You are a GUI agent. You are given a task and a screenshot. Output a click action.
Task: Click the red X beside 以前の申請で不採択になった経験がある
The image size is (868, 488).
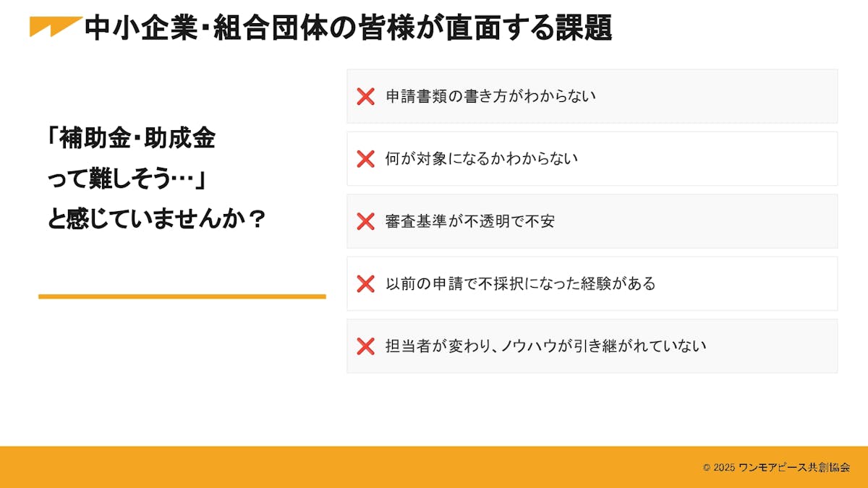(365, 284)
